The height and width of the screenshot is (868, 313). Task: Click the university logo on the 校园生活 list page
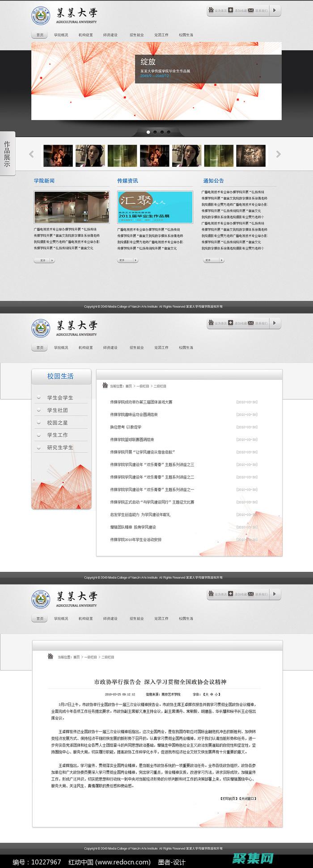(41, 329)
